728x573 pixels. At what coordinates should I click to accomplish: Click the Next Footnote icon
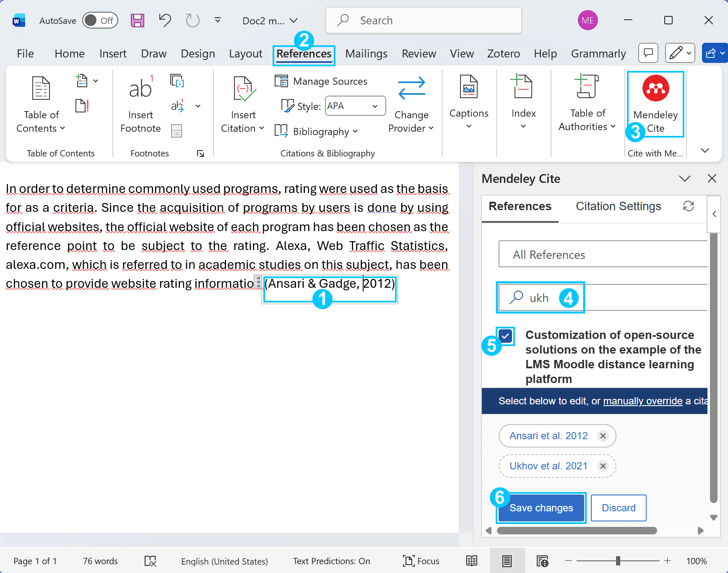177,106
